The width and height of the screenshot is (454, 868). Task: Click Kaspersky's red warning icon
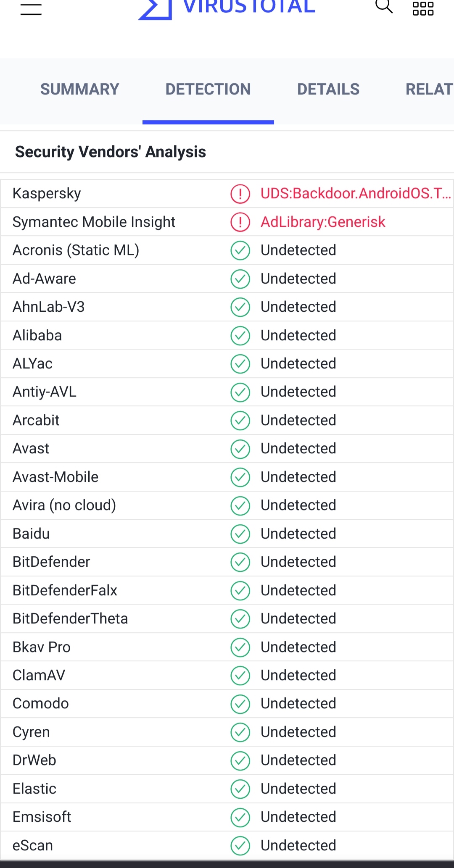pyautogui.click(x=240, y=193)
